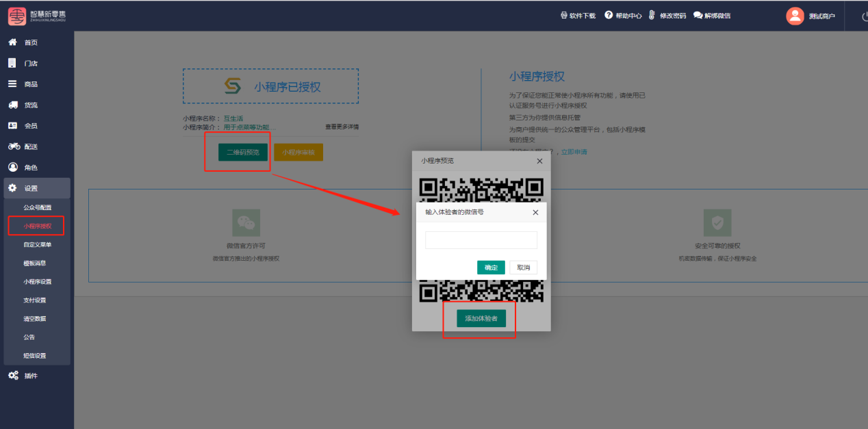Click the truck logistics icon
The image size is (868, 429).
tap(12, 105)
